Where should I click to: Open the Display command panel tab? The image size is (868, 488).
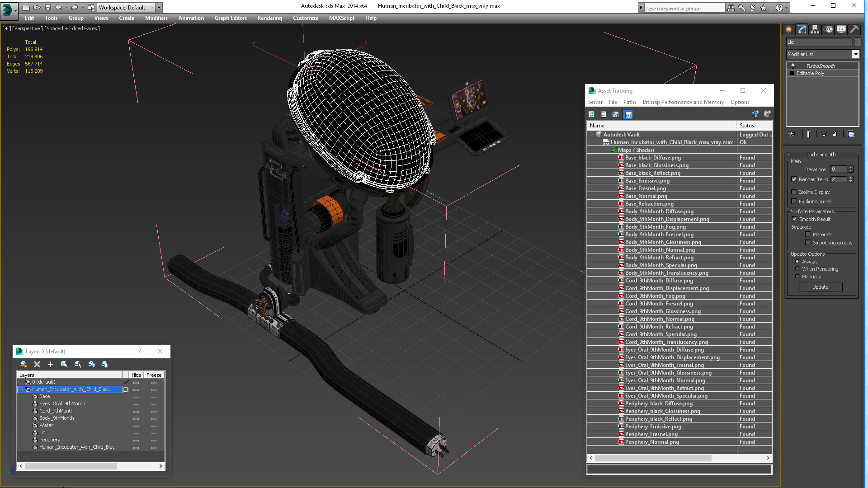841,29
